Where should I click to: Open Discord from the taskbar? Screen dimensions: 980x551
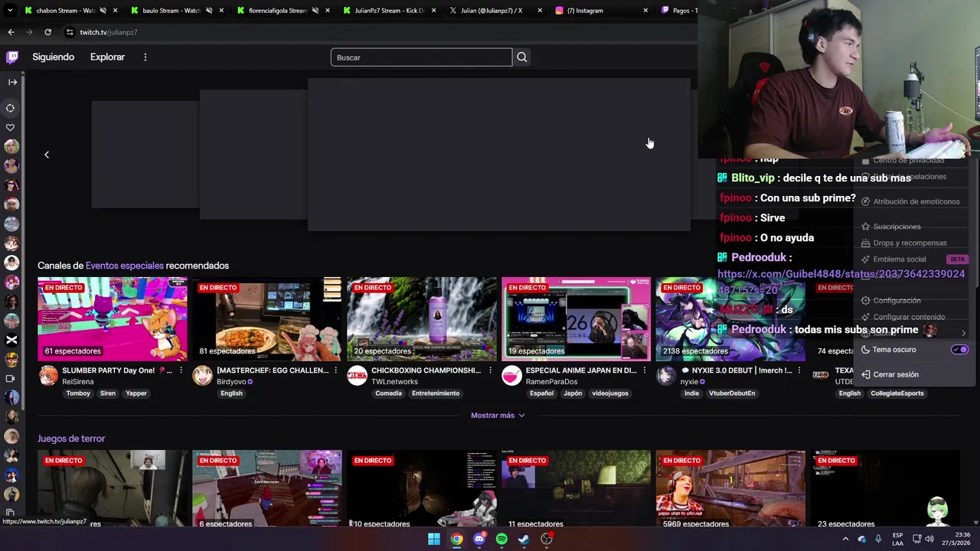(479, 539)
